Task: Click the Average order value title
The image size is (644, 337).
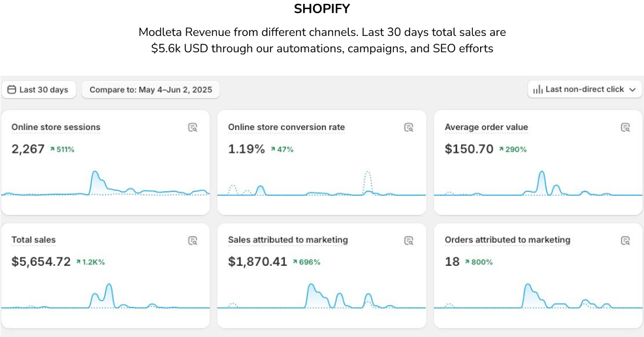Action: point(487,127)
